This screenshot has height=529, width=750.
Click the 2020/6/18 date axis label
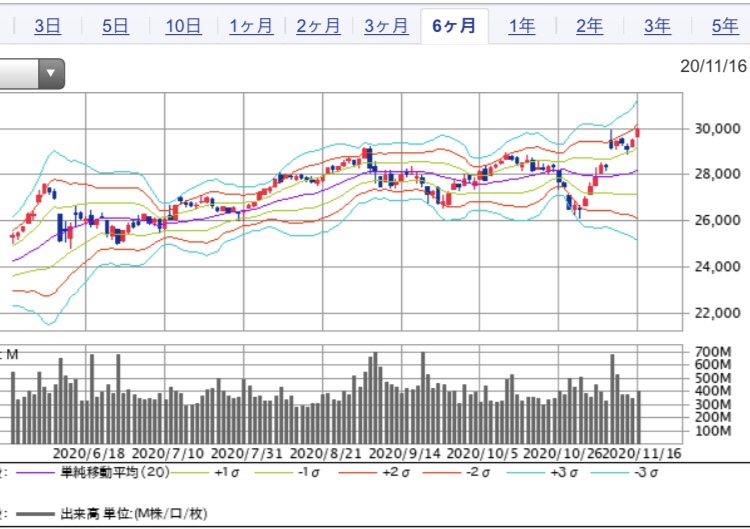(x=89, y=453)
